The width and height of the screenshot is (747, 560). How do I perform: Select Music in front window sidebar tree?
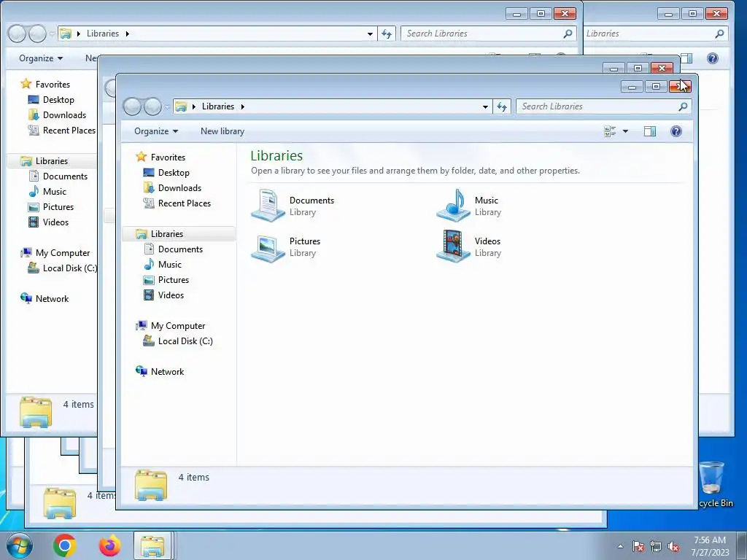163,264
